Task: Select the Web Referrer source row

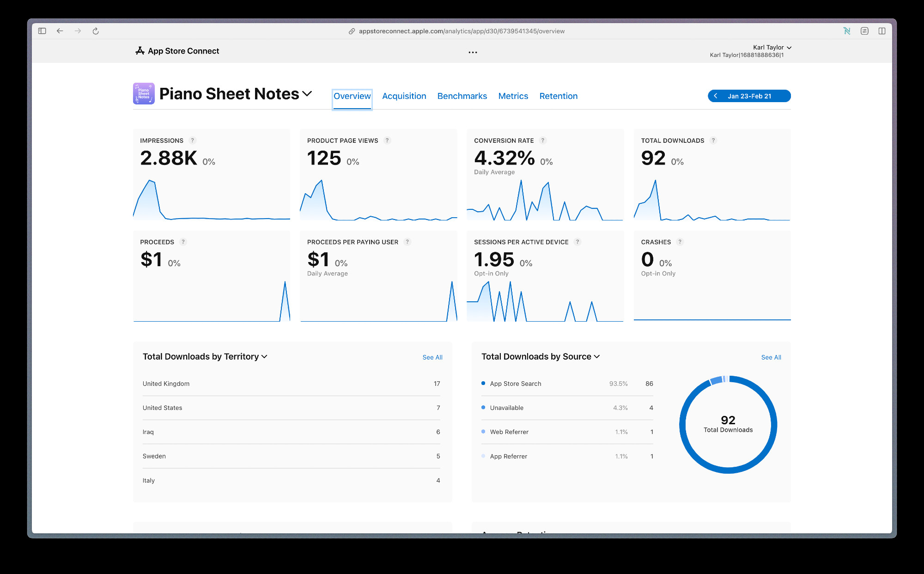Action: tap(567, 432)
